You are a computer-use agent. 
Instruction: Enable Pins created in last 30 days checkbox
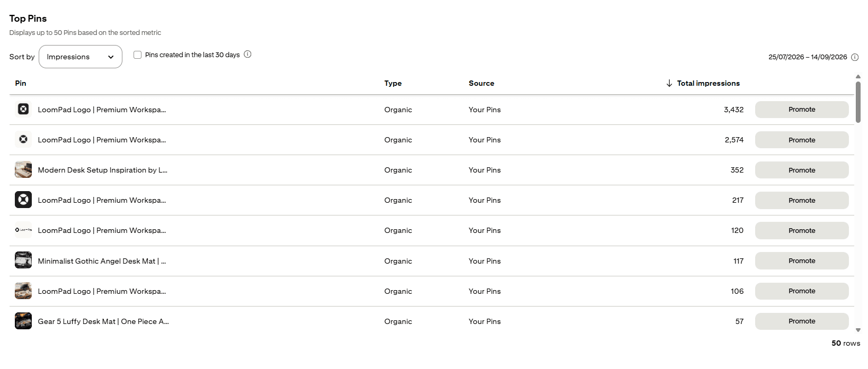click(138, 55)
